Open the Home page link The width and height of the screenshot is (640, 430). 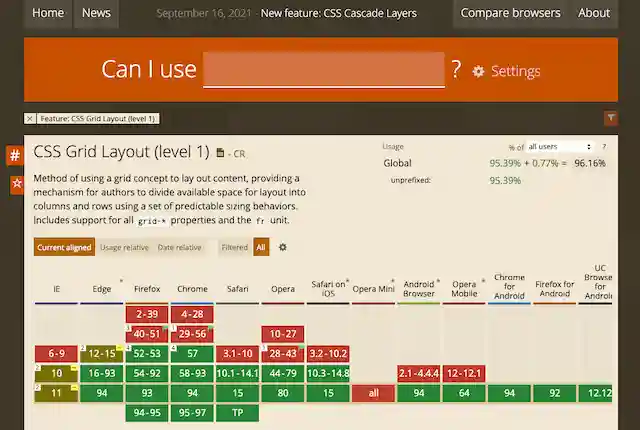48,13
